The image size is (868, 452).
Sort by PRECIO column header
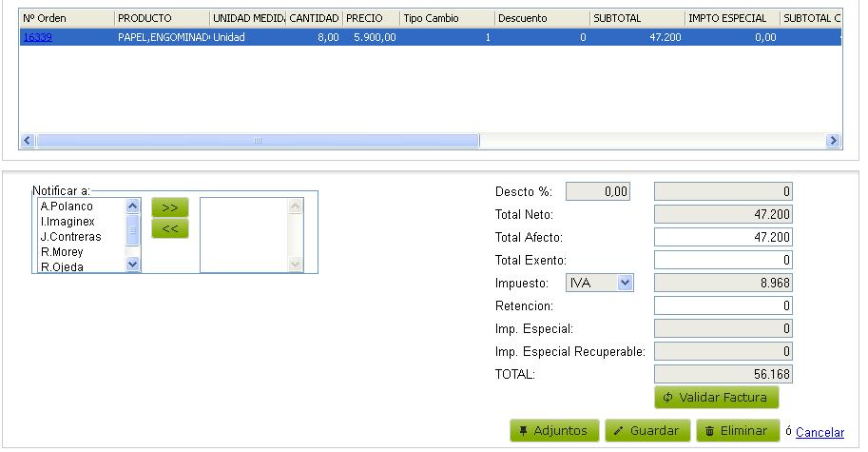371,18
